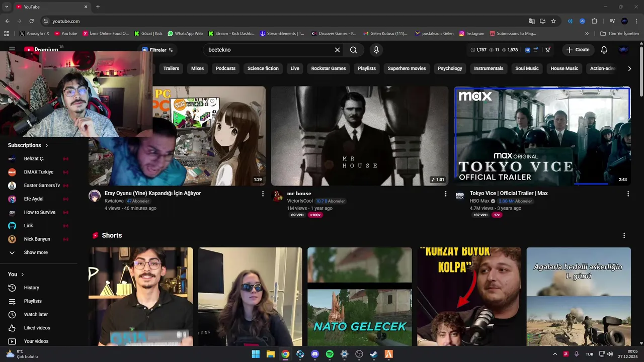
Task: Select the Superhero movies category chip
Action: click(407, 68)
